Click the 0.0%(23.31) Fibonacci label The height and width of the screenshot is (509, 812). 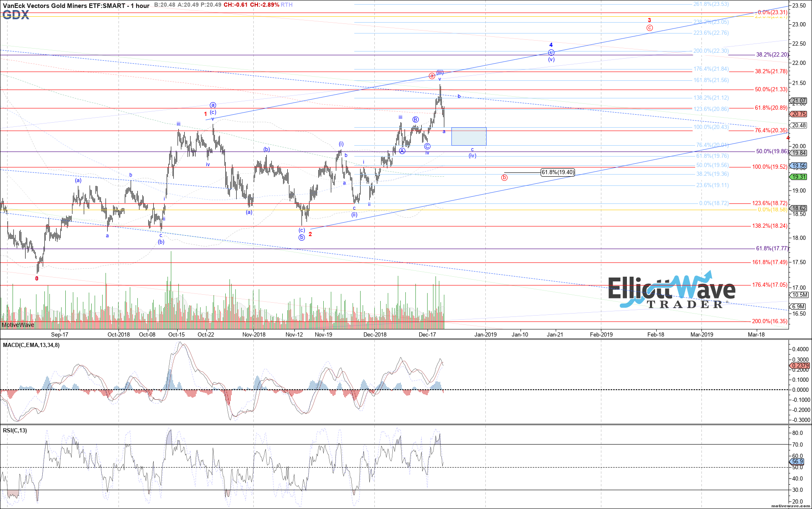coord(773,13)
